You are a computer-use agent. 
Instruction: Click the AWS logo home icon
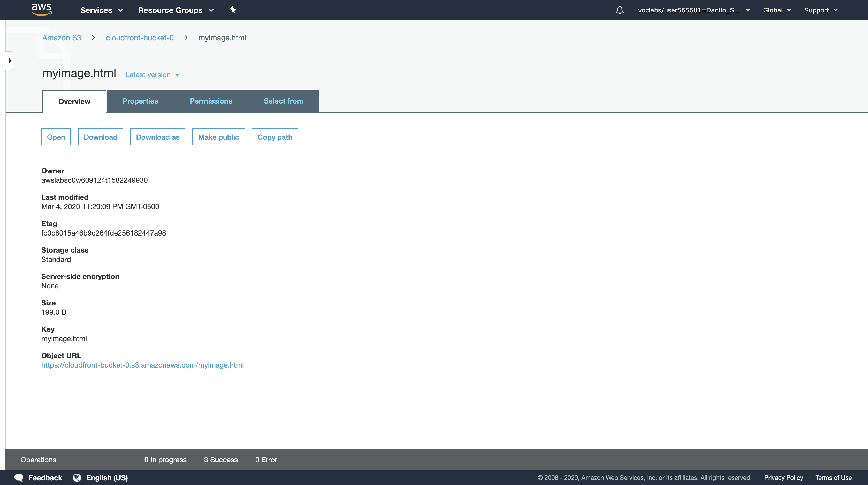click(x=41, y=10)
